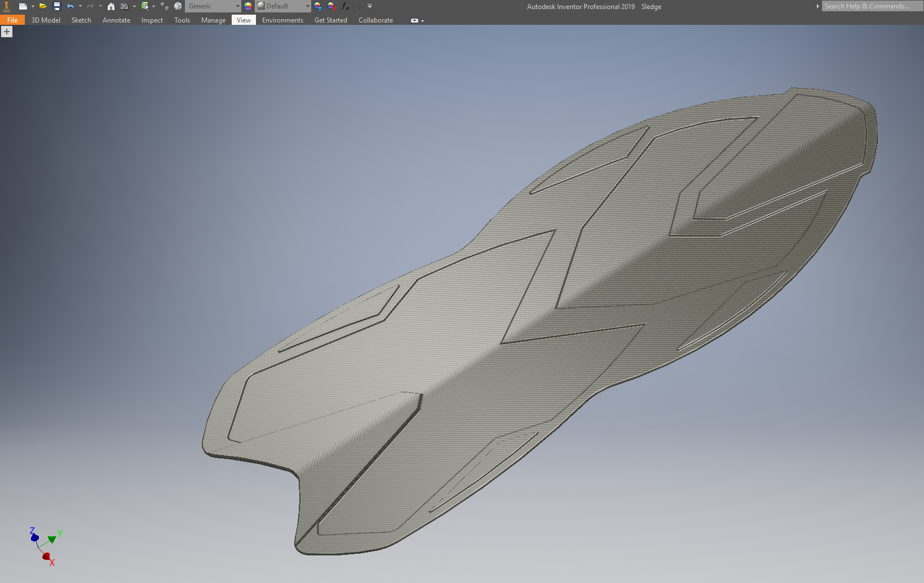
Task: Click the Adjust appearance icon
Action: coord(318,6)
